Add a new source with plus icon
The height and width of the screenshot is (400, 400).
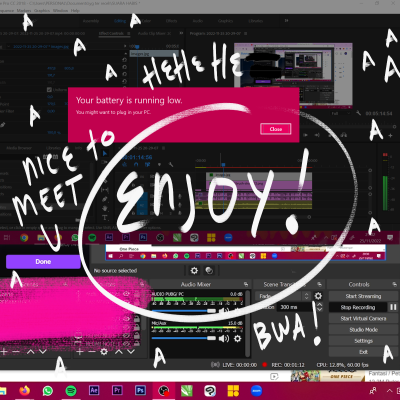79,352
